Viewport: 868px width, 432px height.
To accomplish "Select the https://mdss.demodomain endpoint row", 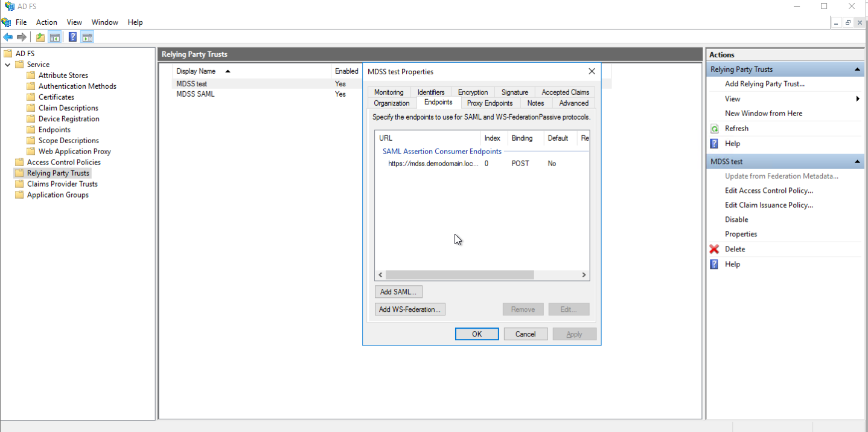I will 482,164.
